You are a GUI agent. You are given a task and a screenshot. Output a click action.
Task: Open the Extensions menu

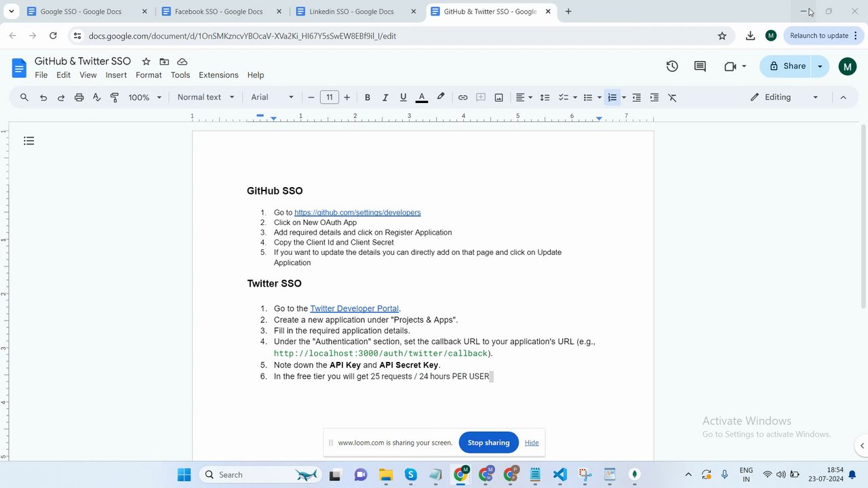[218, 75]
